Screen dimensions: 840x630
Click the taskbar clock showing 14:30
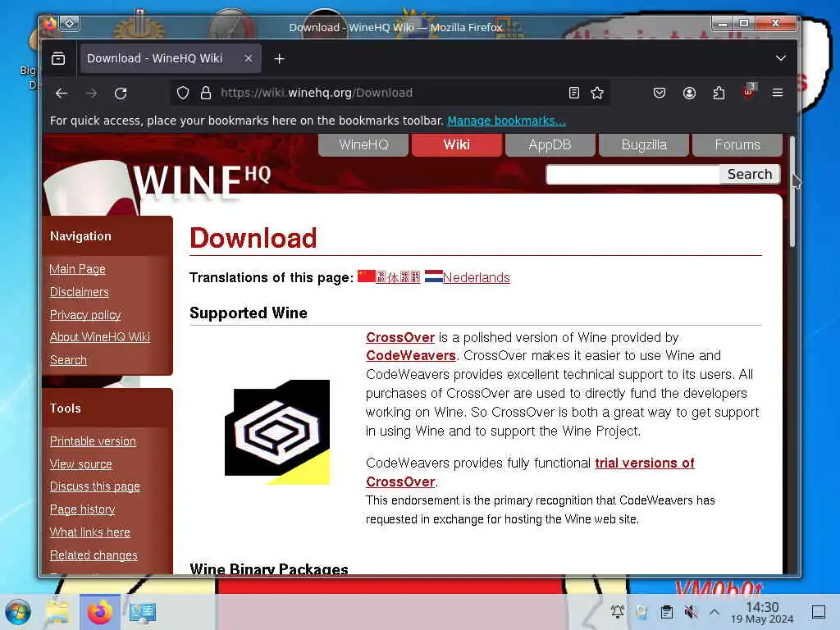point(762,612)
